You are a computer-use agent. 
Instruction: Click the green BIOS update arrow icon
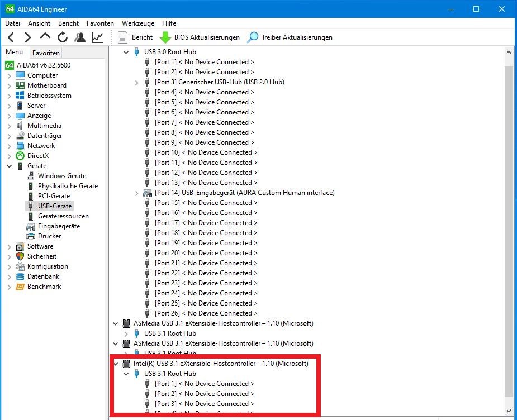(165, 37)
